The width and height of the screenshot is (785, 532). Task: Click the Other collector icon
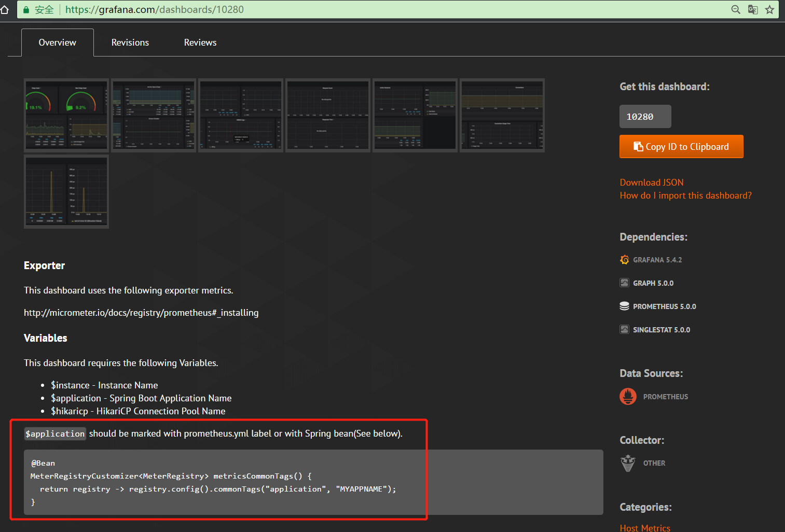pos(628,463)
